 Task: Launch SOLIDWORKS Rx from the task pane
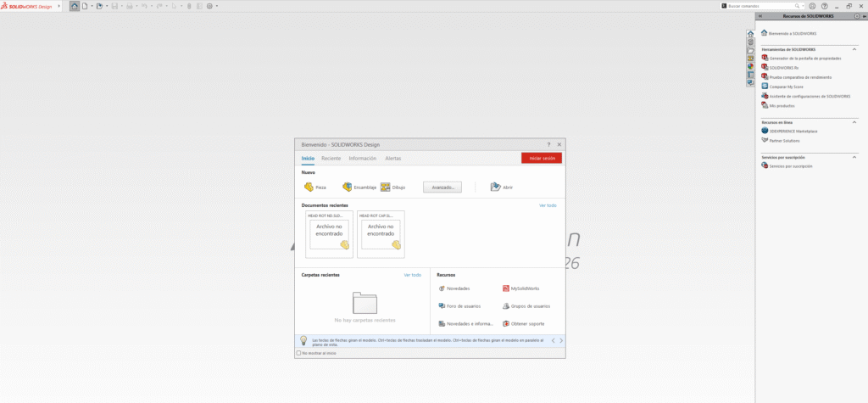click(780, 68)
